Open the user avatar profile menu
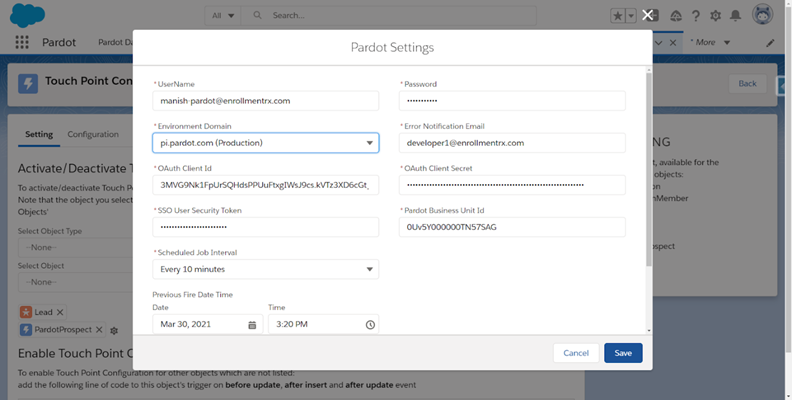This screenshot has width=792, height=400. 763,16
